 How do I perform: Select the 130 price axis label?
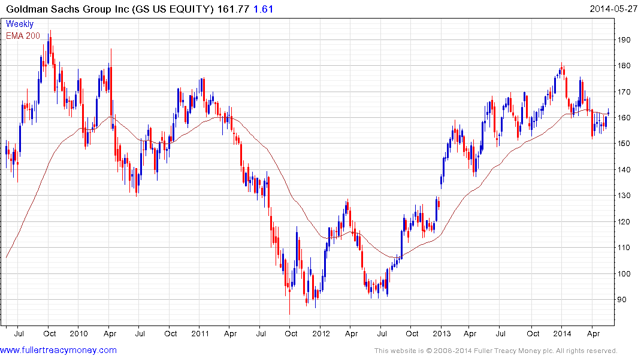[x=624, y=196]
